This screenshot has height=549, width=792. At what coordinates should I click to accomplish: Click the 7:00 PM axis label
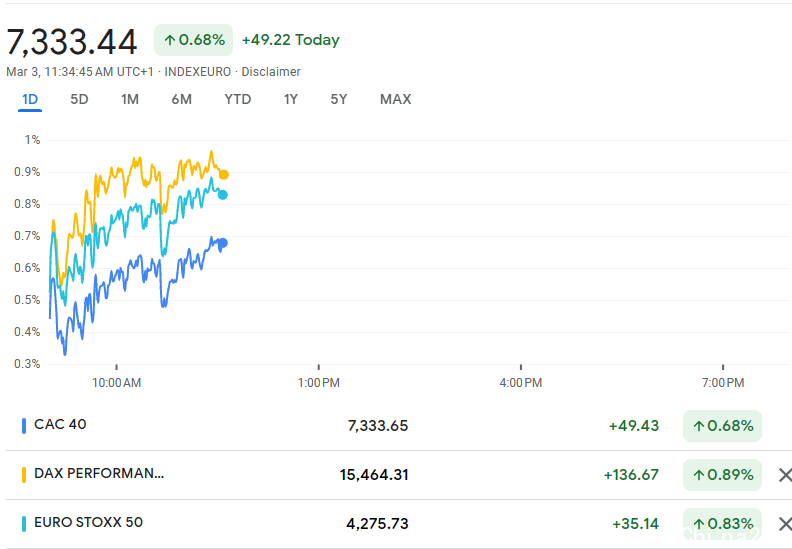pos(723,383)
